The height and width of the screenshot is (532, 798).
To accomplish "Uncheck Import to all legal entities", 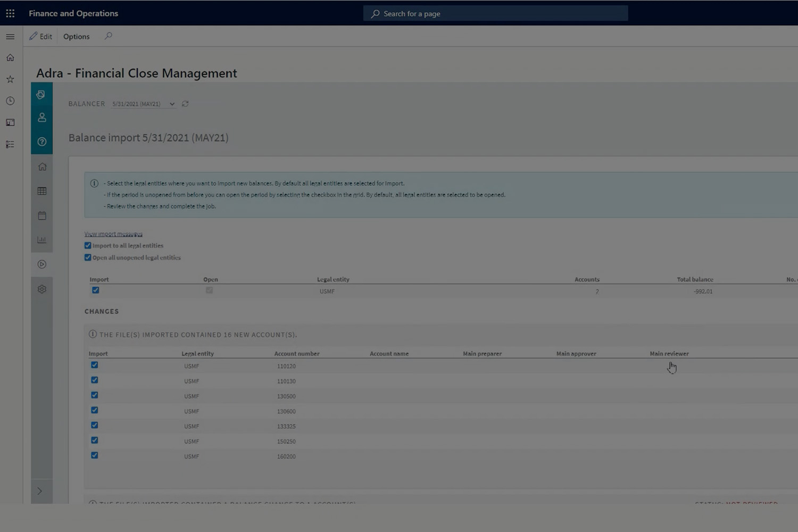I will click(x=88, y=246).
